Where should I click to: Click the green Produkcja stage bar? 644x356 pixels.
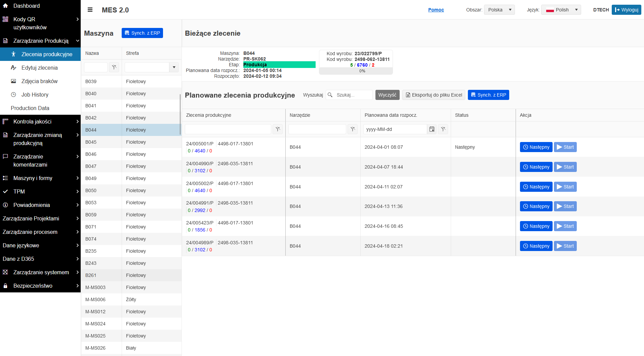(279, 65)
